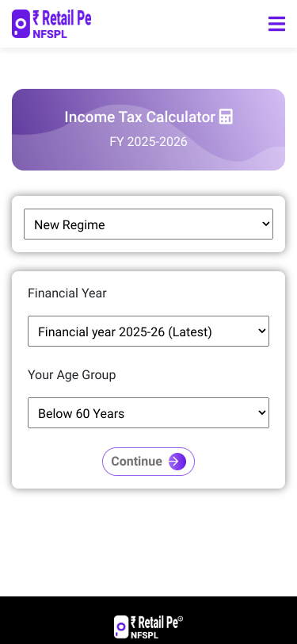This screenshot has width=297, height=644.
Task: Expand the chevron on the age group selector
Action: coord(262,412)
